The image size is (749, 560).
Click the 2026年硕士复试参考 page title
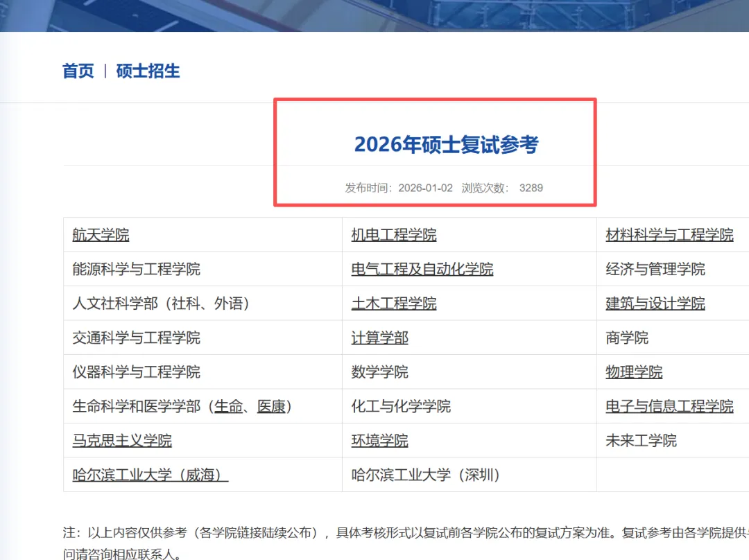pyautogui.click(x=446, y=145)
